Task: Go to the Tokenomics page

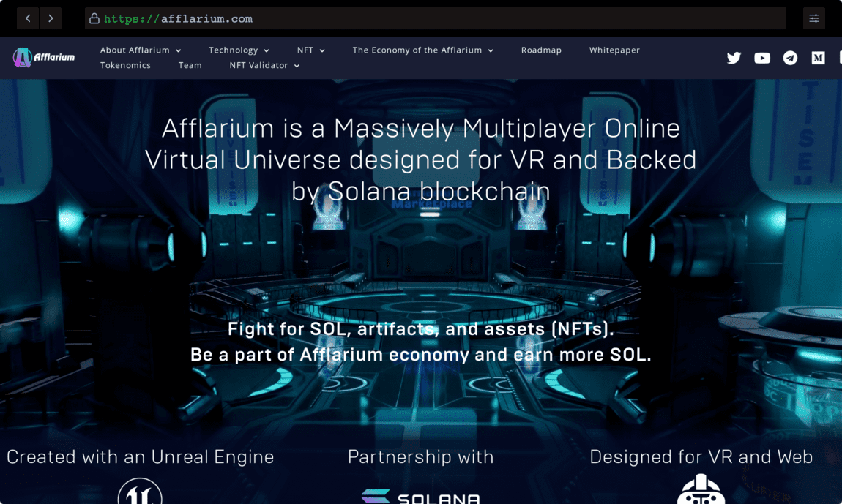Action: click(x=125, y=65)
